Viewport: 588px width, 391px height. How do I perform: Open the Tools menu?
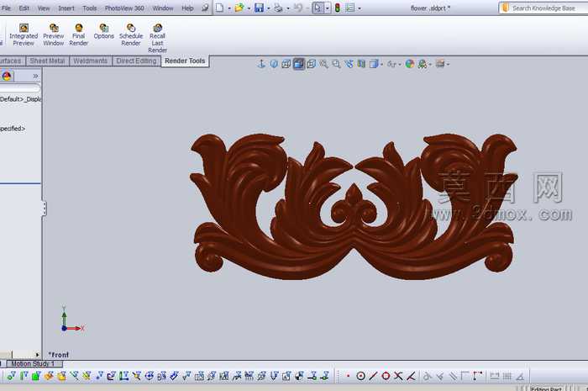(90, 8)
